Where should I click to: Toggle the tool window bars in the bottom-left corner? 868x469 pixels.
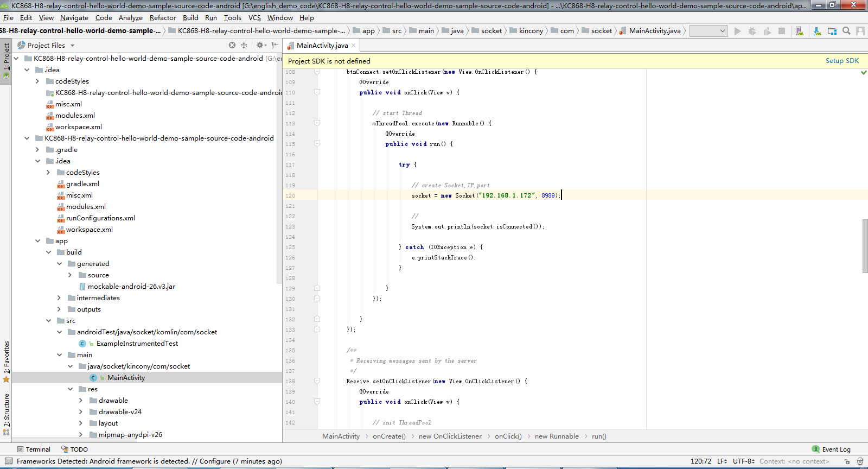[x=8, y=461]
